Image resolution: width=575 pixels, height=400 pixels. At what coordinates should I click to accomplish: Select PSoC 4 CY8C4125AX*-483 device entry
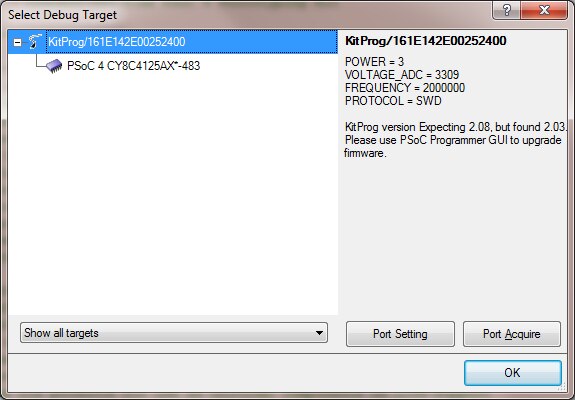133,66
